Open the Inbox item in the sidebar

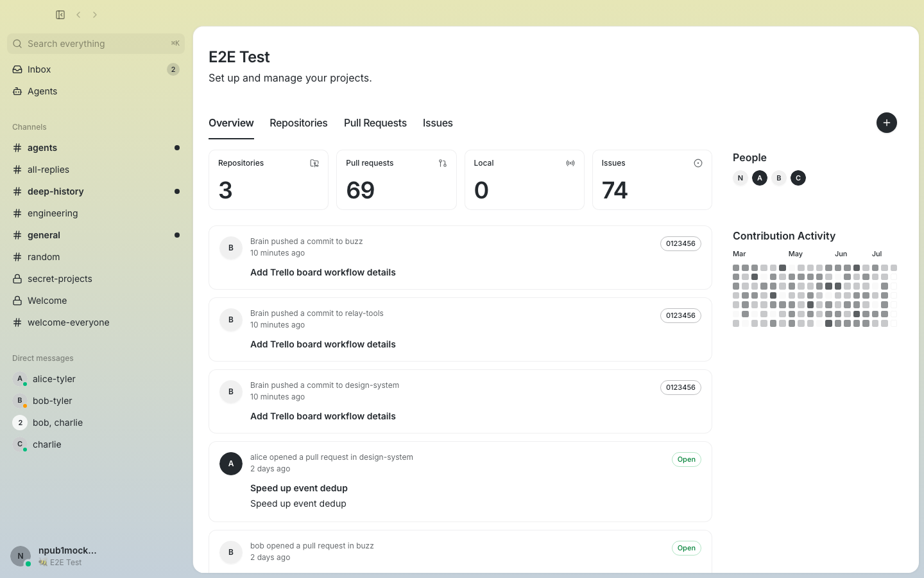click(x=96, y=69)
